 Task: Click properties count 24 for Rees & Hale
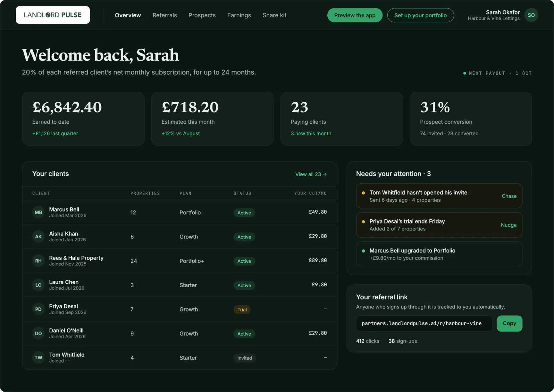point(134,261)
